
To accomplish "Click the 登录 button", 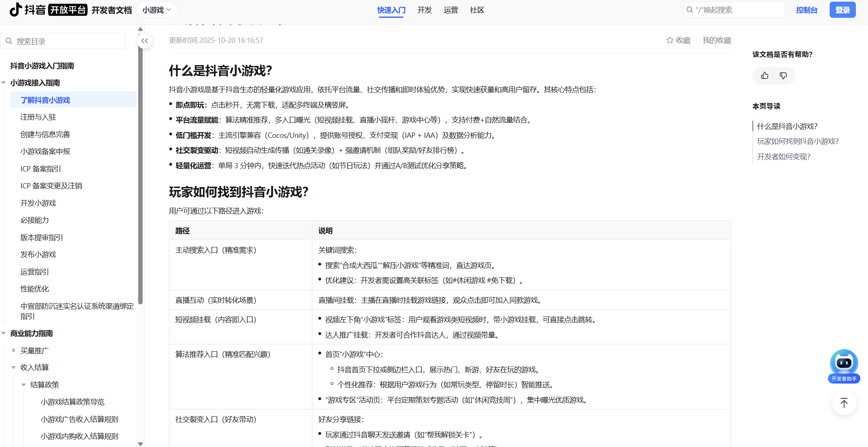I will pyautogui.click(x=843, y=9).
